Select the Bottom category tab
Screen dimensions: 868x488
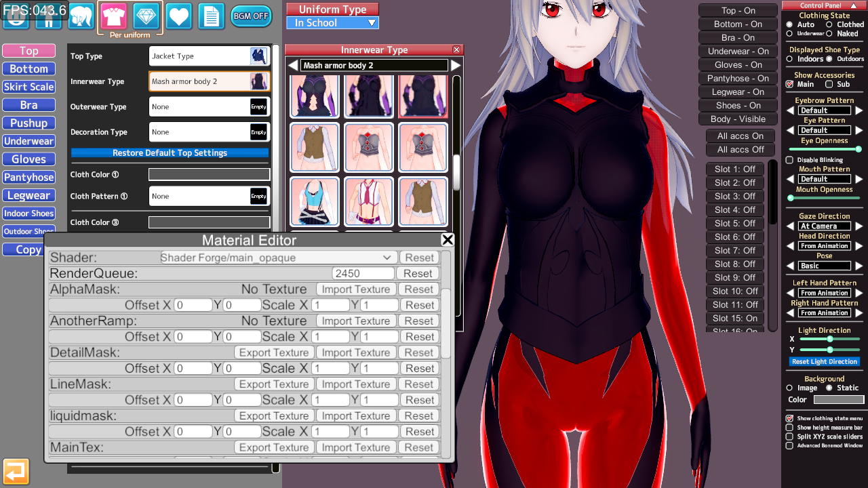point(28,69)
